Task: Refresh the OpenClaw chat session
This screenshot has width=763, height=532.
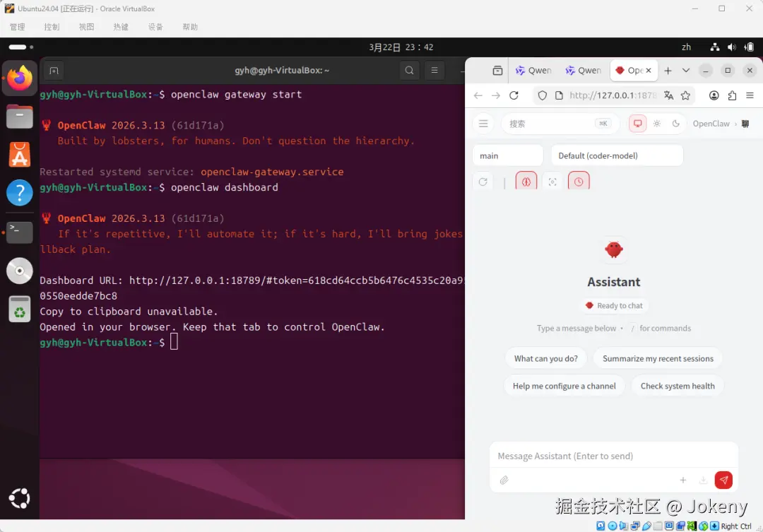Action: pyautogui.click(x=483, y=182)
